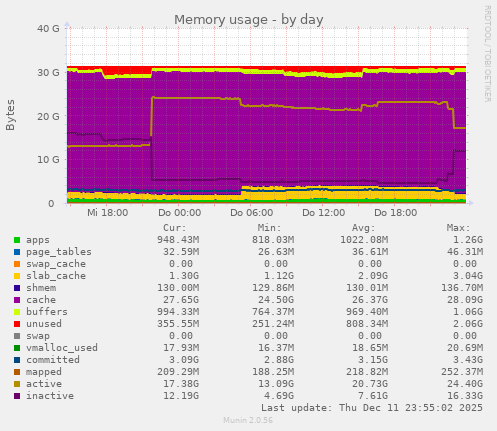Click the 'unused' legend label

44,324
